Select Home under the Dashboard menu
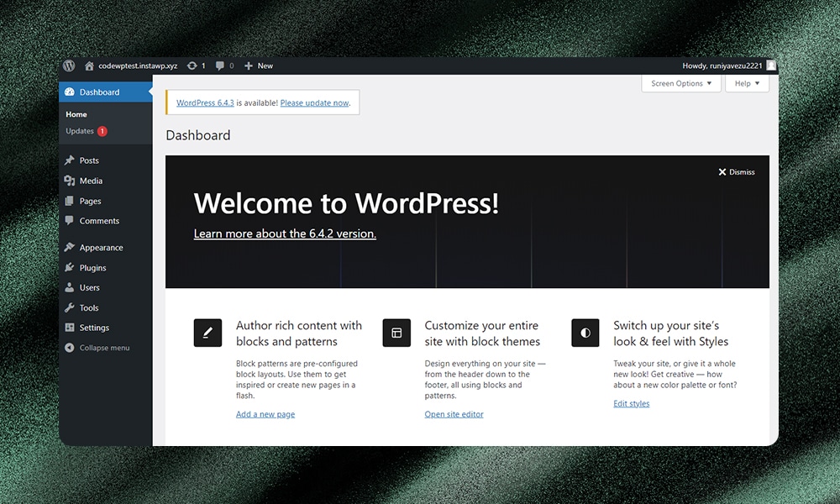This screenshot has height=504, width=840. pyautogui.click(x=76, y=113)
